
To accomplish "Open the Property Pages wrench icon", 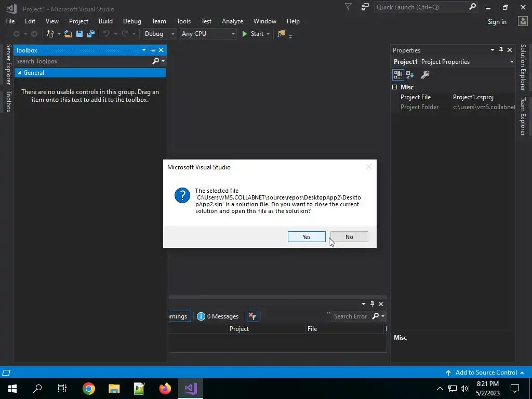I will [425, 75].
